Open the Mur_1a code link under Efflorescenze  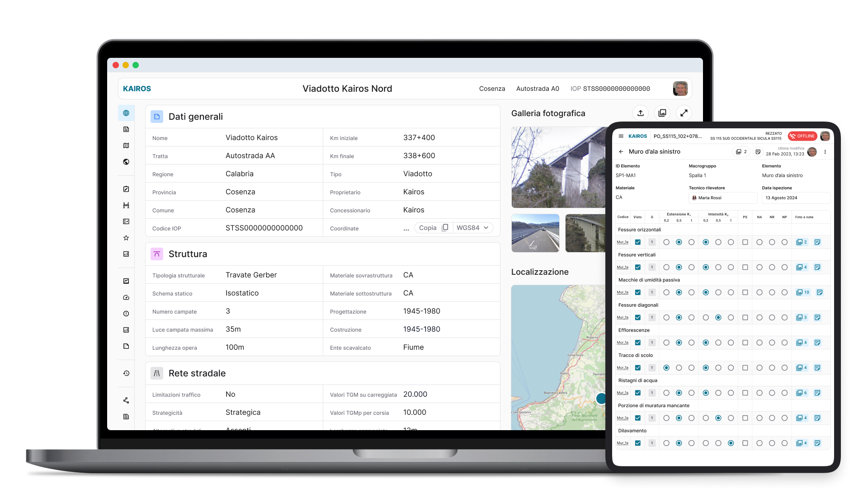point(623,343)
